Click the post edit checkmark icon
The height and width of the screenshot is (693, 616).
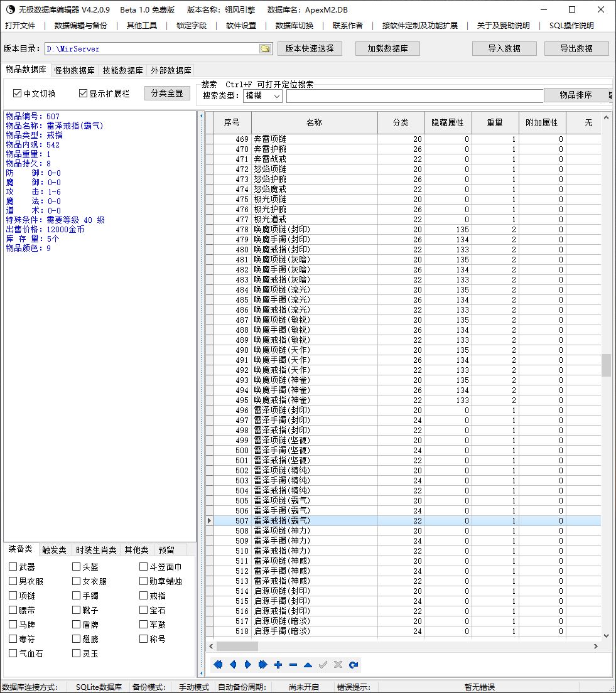click(x=323, y=664)
